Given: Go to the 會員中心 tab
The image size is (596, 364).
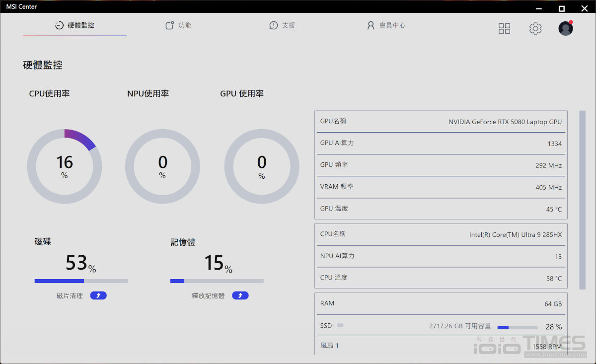Looking at the screenshot, I should click(x=386, y=25).
